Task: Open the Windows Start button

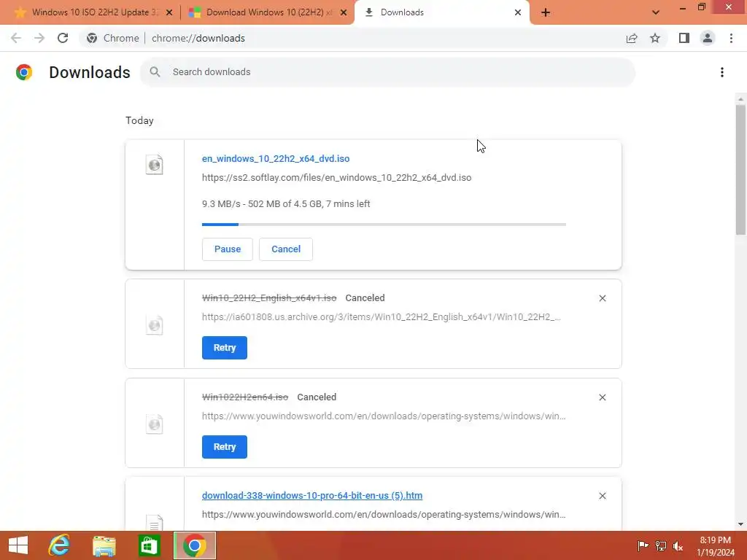Action: pos(18,545)
